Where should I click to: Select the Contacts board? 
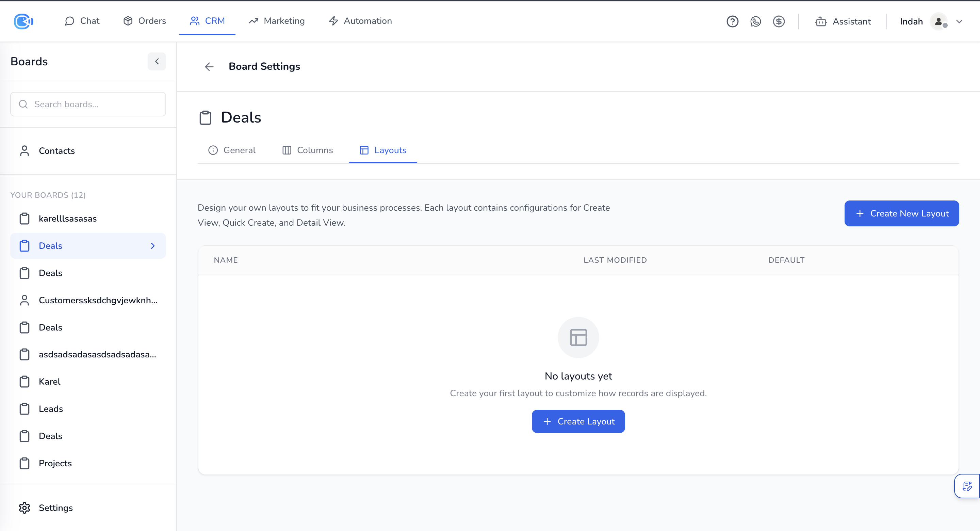(56, 151)
